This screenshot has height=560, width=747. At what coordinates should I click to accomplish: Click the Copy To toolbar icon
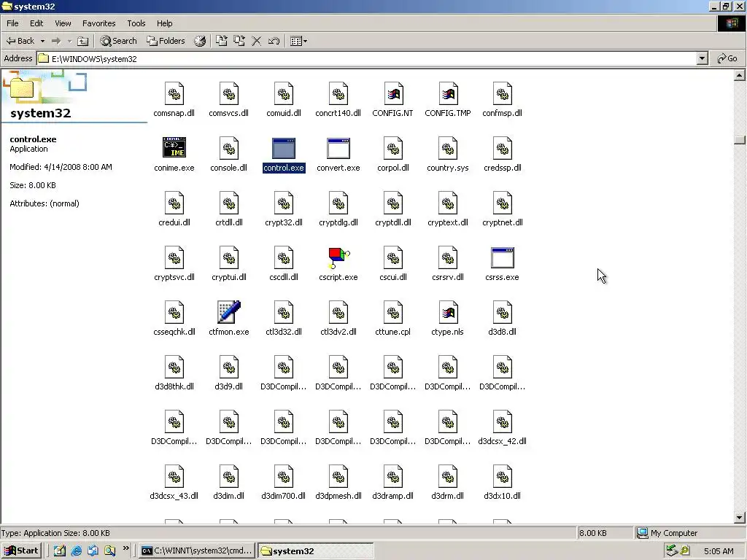[239, 41]
